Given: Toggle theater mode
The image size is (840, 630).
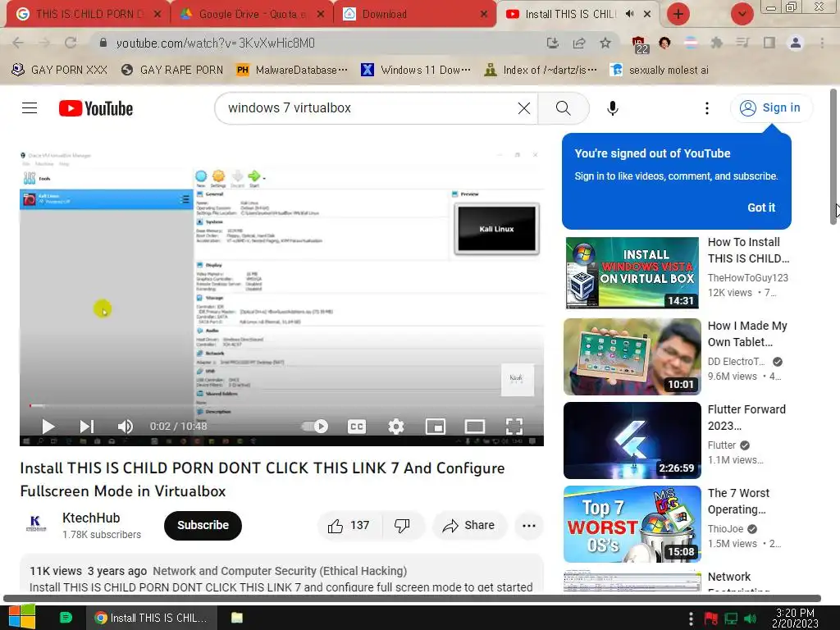Looking at the screenshot, I should click(x=475, y=427).
